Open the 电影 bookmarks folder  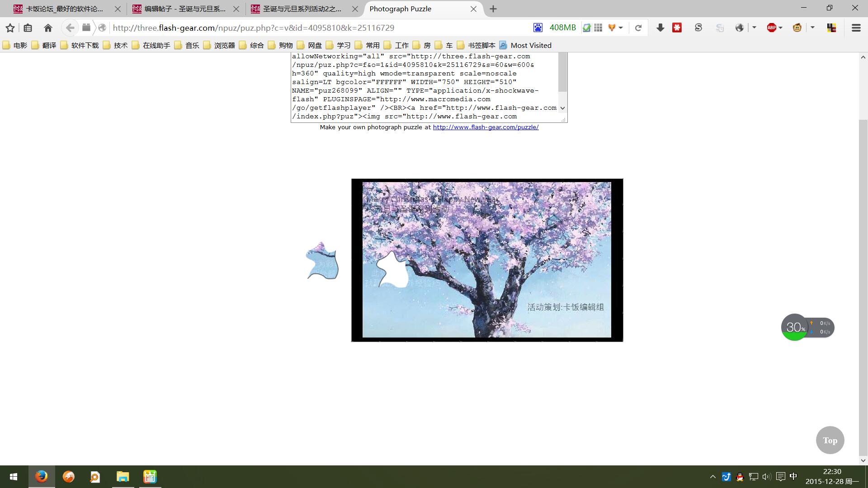[15, 45]
